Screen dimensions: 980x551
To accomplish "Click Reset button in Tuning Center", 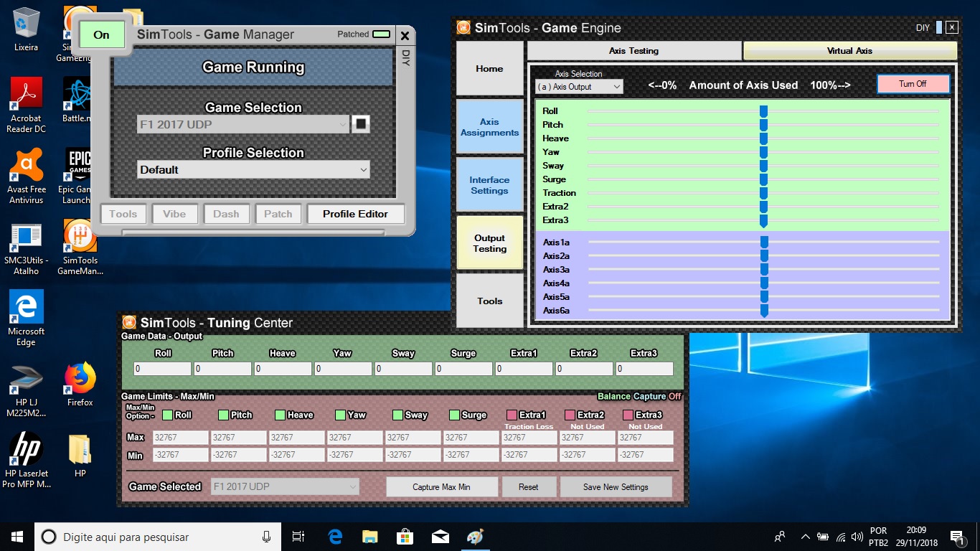I will pos(529,486).
